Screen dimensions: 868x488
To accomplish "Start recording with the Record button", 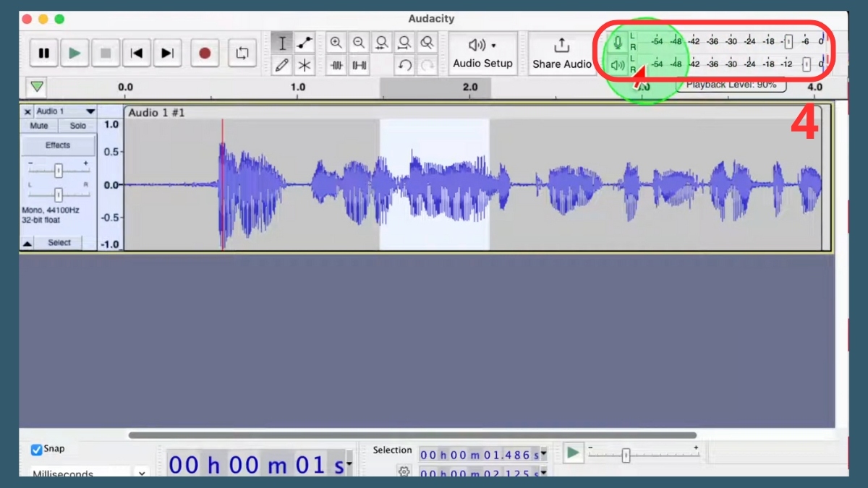I will [x=205, y=53].
